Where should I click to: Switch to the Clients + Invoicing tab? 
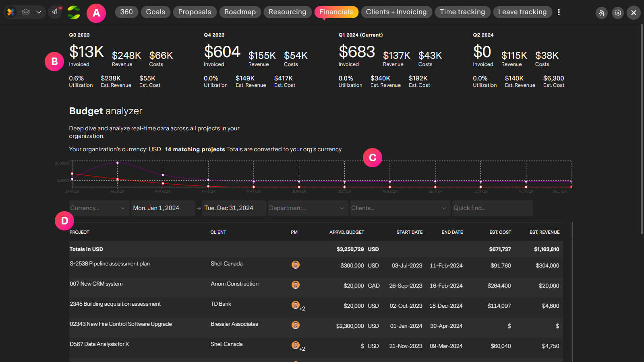[396, 12]
